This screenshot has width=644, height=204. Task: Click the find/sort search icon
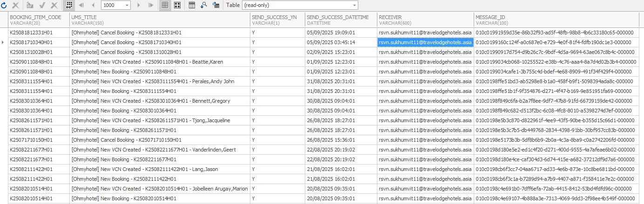[x=204, y=5]
